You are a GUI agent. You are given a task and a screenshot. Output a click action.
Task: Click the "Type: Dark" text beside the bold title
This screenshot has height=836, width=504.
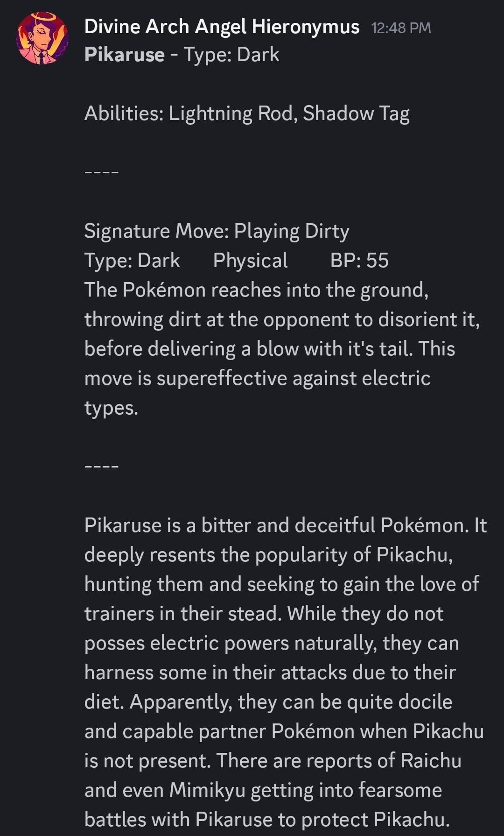[x=231, y=55]
